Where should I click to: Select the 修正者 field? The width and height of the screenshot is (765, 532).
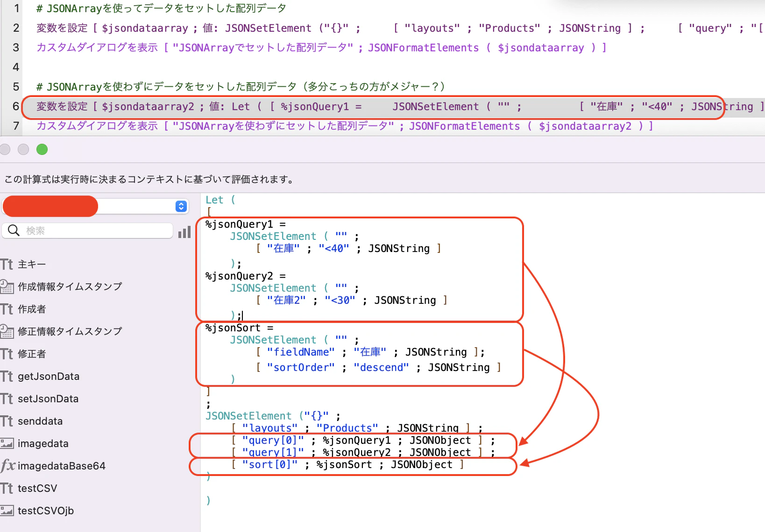(x=32, y=354)
